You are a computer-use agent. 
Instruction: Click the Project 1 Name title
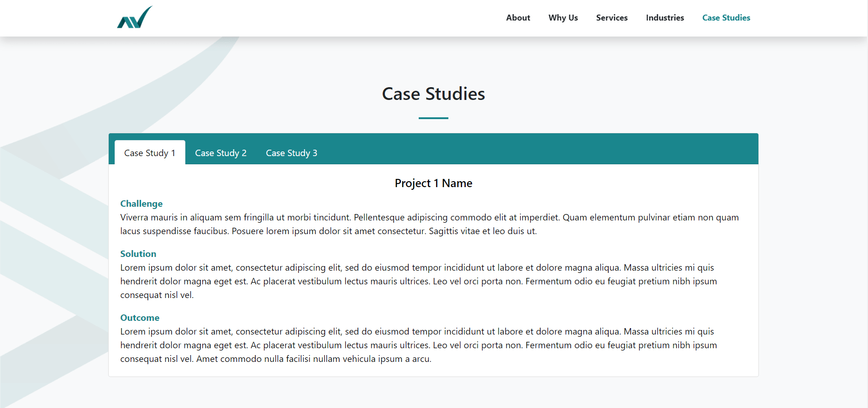coord(433,183)
